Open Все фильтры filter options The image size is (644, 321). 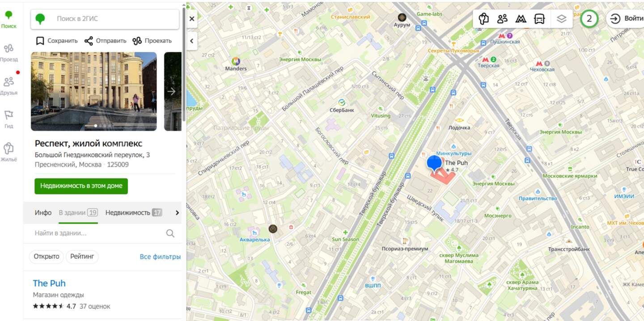tap(160, 257)
